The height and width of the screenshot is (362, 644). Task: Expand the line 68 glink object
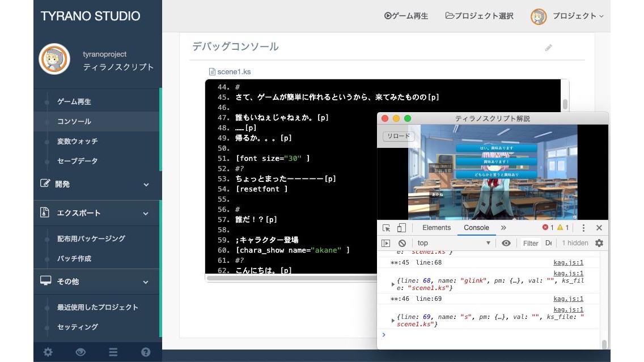click(393, 284)
